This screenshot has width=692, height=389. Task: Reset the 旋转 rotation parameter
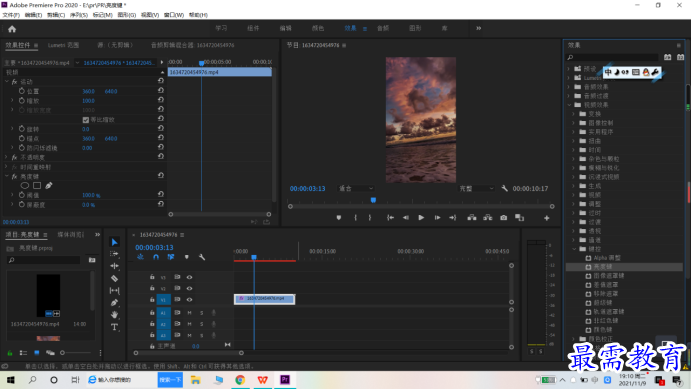161,128
